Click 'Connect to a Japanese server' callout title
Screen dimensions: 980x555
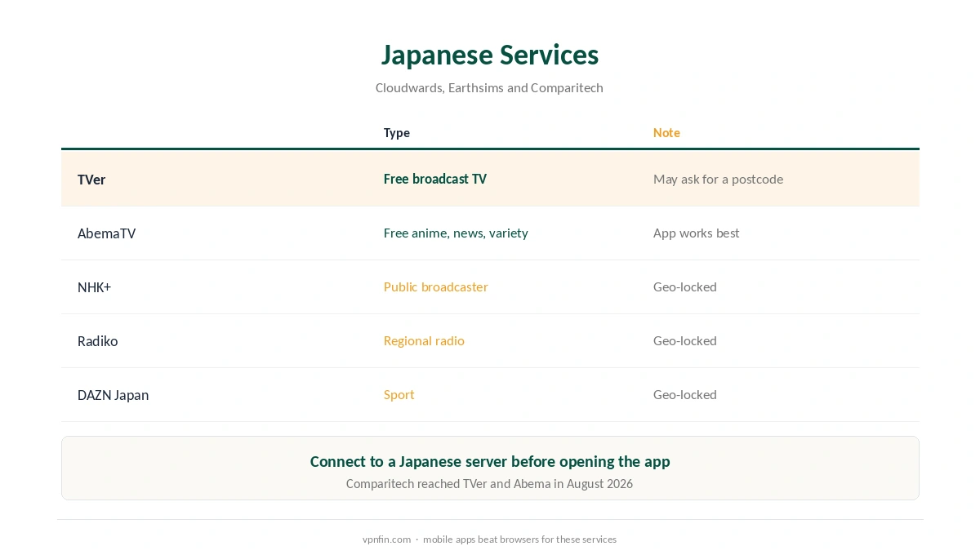(x=490, y=461)
